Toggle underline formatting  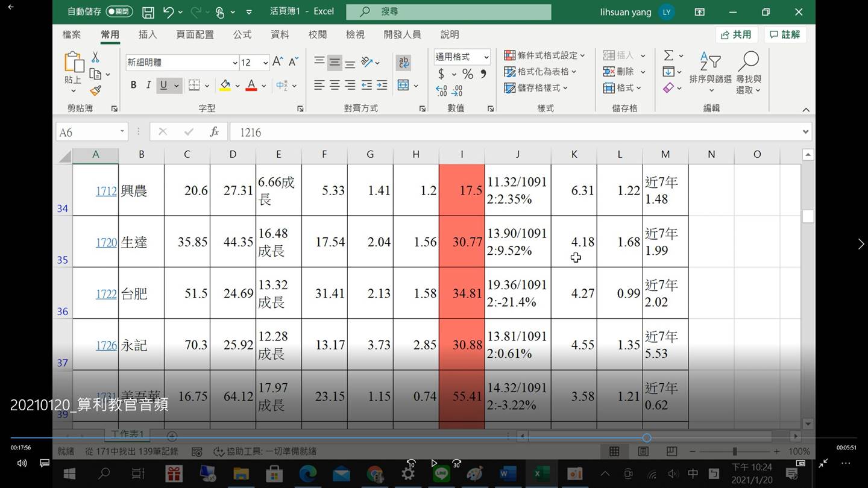click(x=163, y=86)
